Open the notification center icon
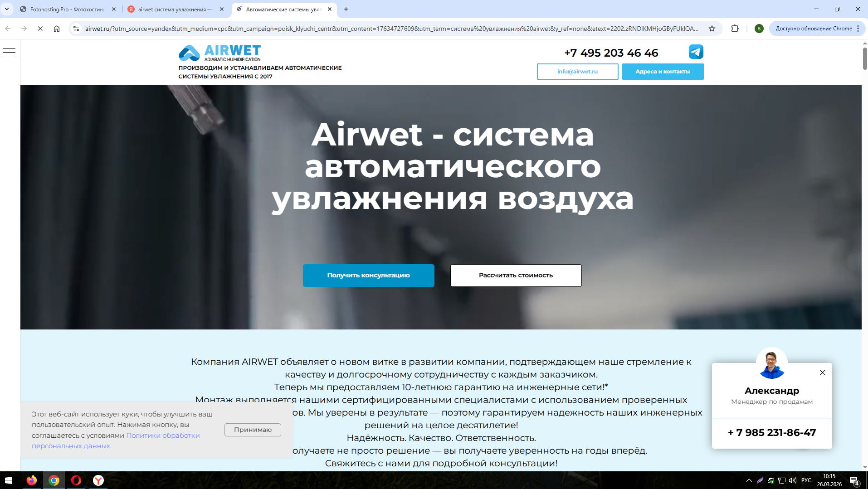Viewport: 868px width, 489px height. (854, 480)
